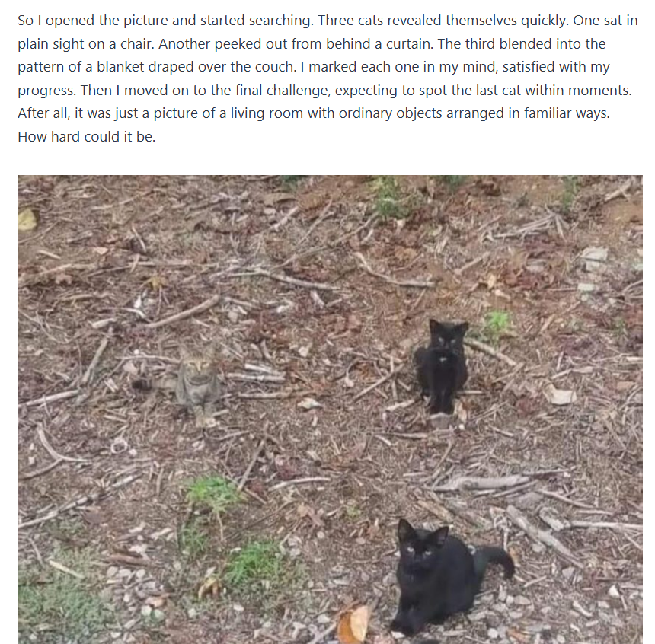Click the orange leaf near the bottom edge

[x=353, y=624]
